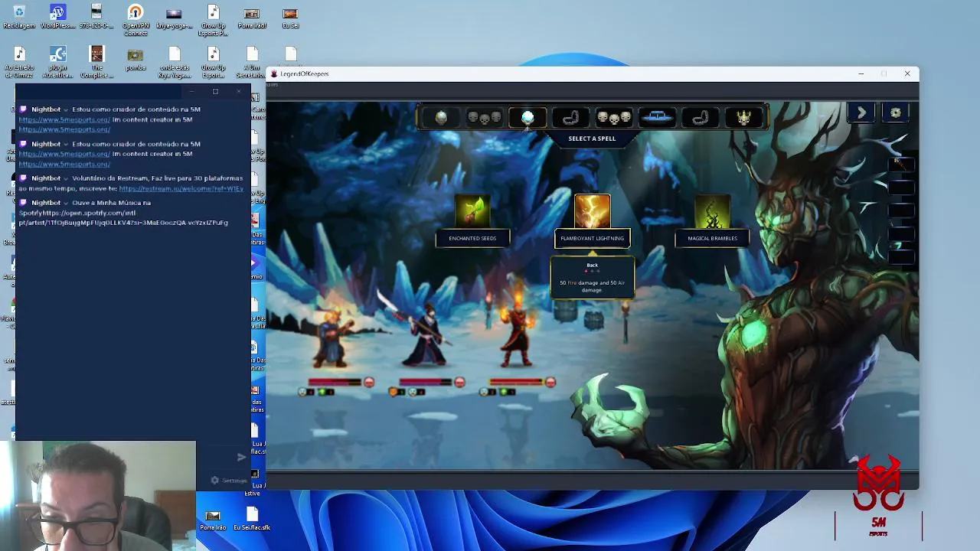Viewport: 980px width, 551px height.
Task: Open chat Settings at the panel bottom
Action: tap(229, 481)
